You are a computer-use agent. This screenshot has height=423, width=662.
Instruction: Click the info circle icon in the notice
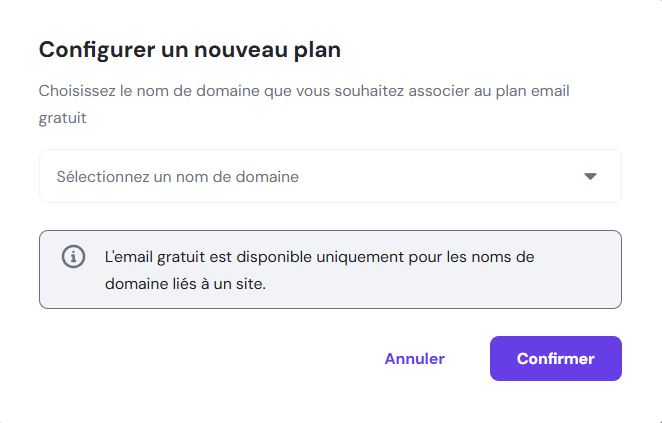[74, 257]
